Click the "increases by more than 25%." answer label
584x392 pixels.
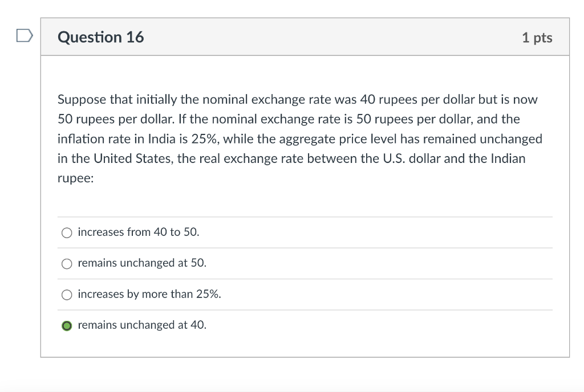149,294
